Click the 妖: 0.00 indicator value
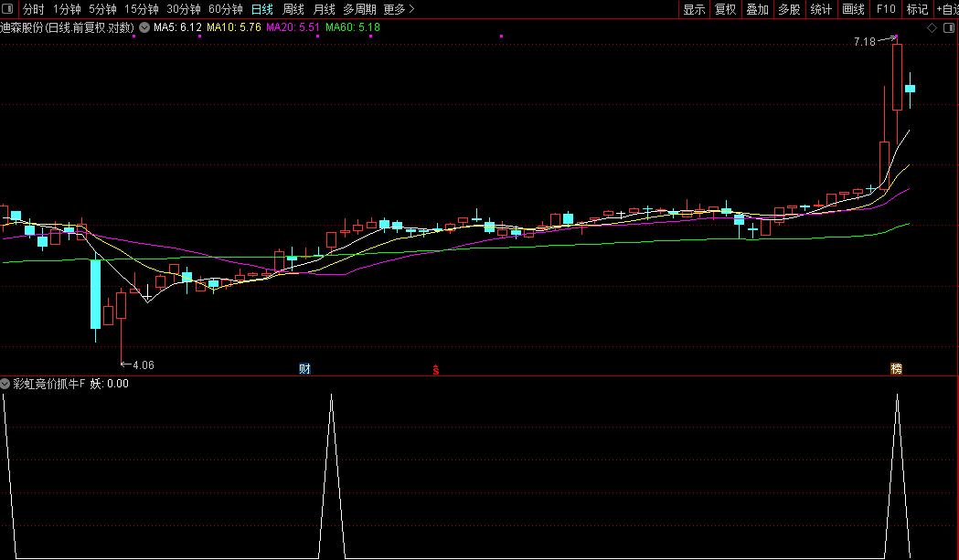Image resolution: width=959 pixels, height=560 pixels. tap(110, 384)
